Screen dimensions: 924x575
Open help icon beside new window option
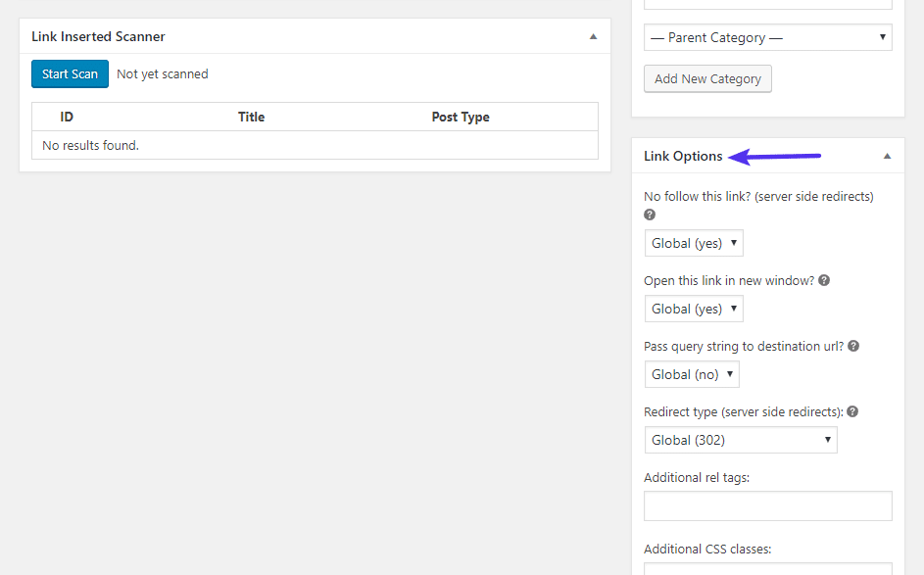tap(823, 280)
